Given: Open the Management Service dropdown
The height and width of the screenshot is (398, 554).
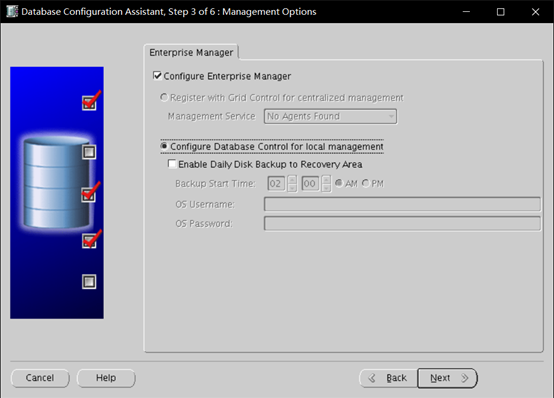Looking at the screenshot, I should pos(330,116).
